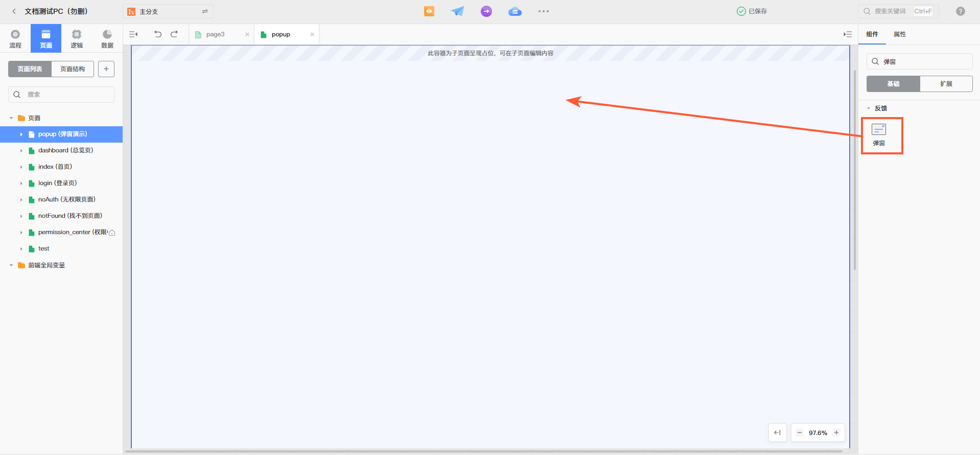
Task: Expand the index page arrow
Action: (x=21, y=167)
